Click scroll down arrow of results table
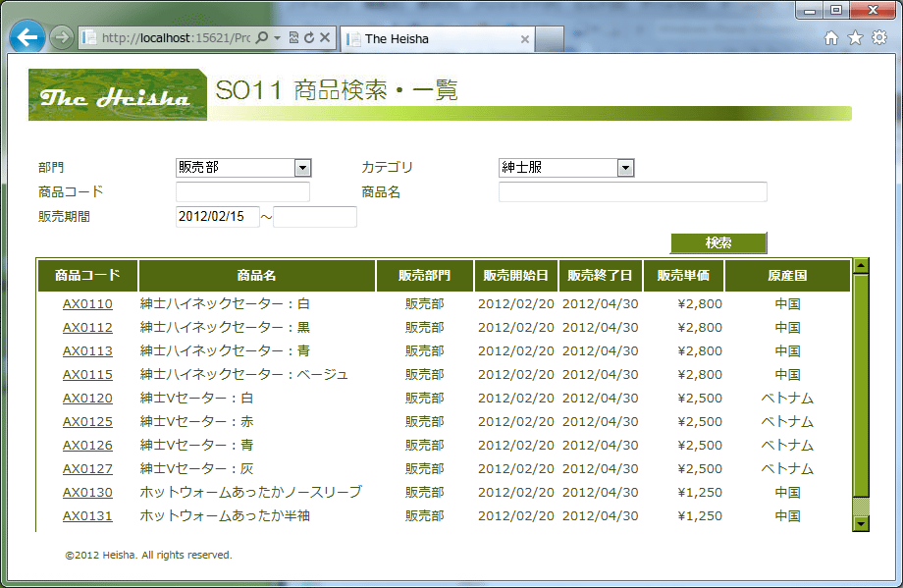This screenshot has width=903, height=588. coord(861,523)
